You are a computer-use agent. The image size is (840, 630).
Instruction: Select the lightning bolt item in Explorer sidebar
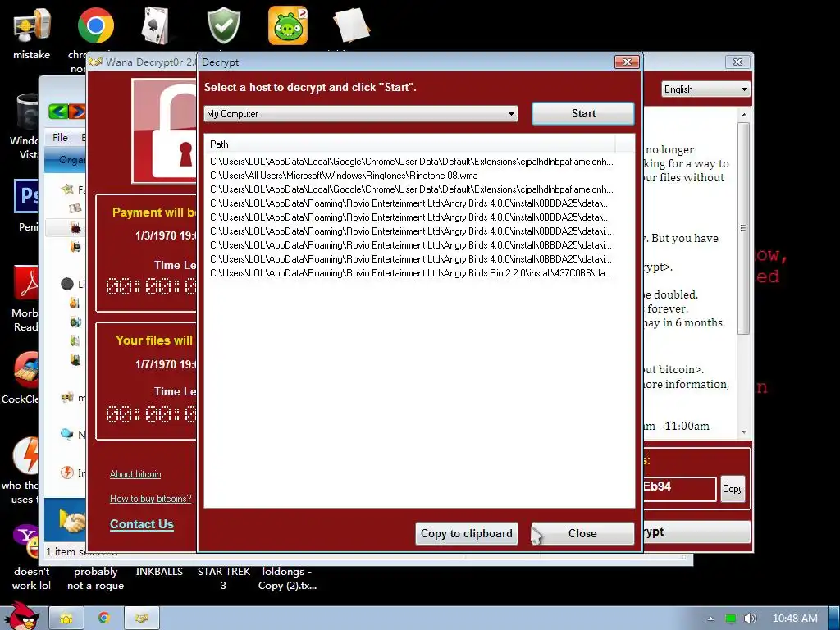tap(67, 472)
